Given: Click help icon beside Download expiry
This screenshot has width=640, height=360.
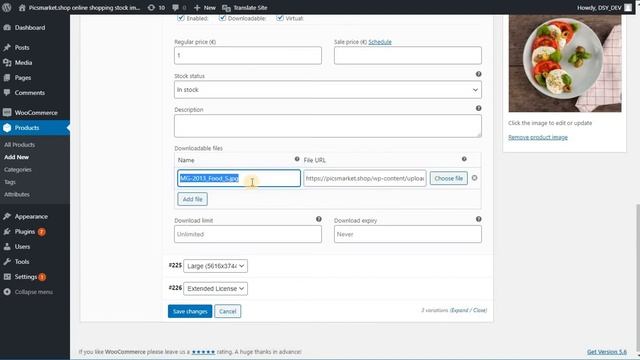Looking at the screenshot, I should pos(478,219).
